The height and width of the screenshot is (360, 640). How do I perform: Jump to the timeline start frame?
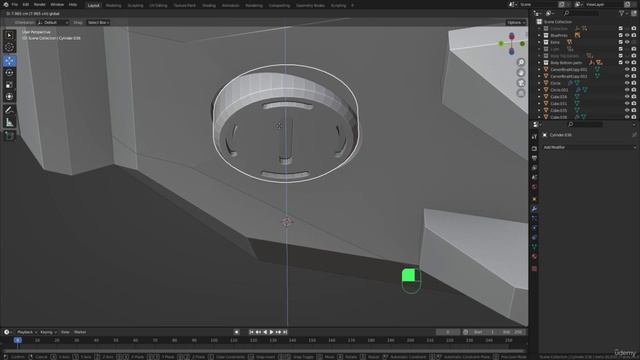point(251,332)
